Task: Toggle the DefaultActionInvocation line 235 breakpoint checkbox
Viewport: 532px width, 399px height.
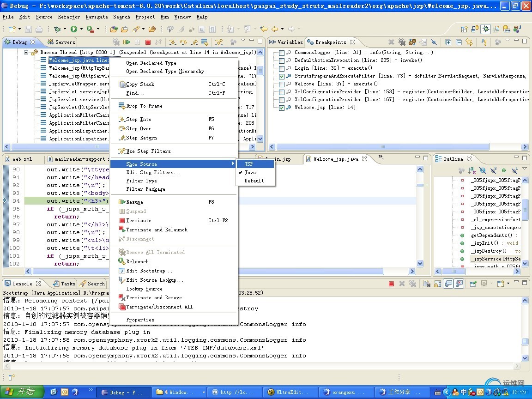Action: 282,61
